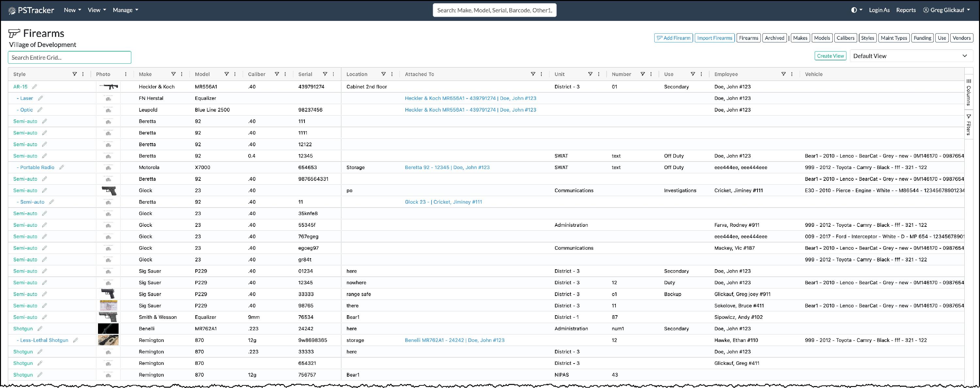Expand the Default View dropdown
The width and height of the screenshot is (980, 388).
coord(911,56)
